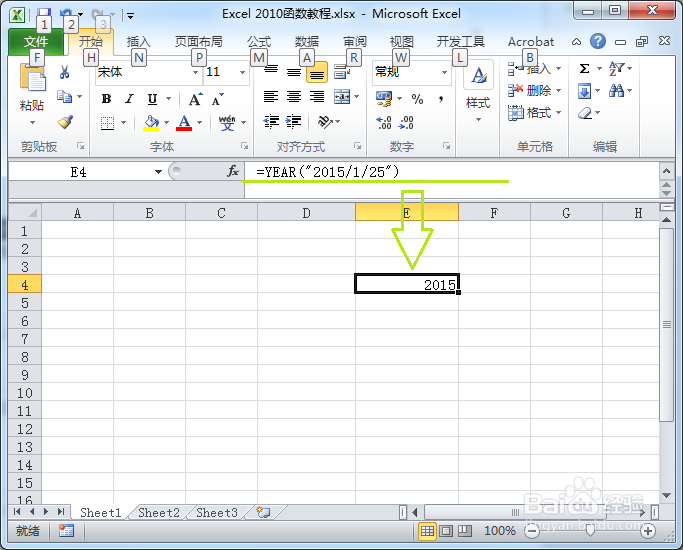Image resolution: width=683 pixels, height=550 pixels.
Task: Click the Clear eraser icon
Action: [585, 113]
